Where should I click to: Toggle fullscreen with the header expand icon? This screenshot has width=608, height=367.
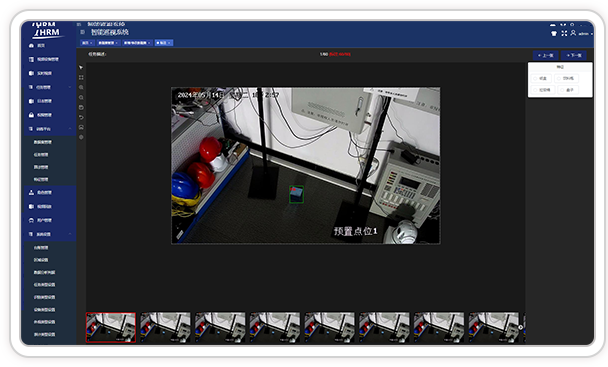tap(564, 33)
